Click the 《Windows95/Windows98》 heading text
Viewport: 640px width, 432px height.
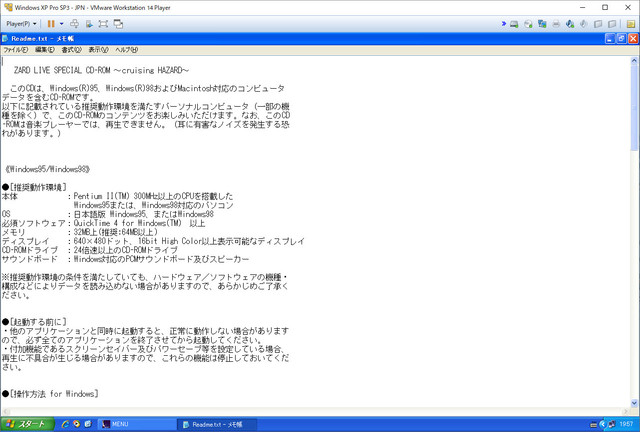click(47, 169)
